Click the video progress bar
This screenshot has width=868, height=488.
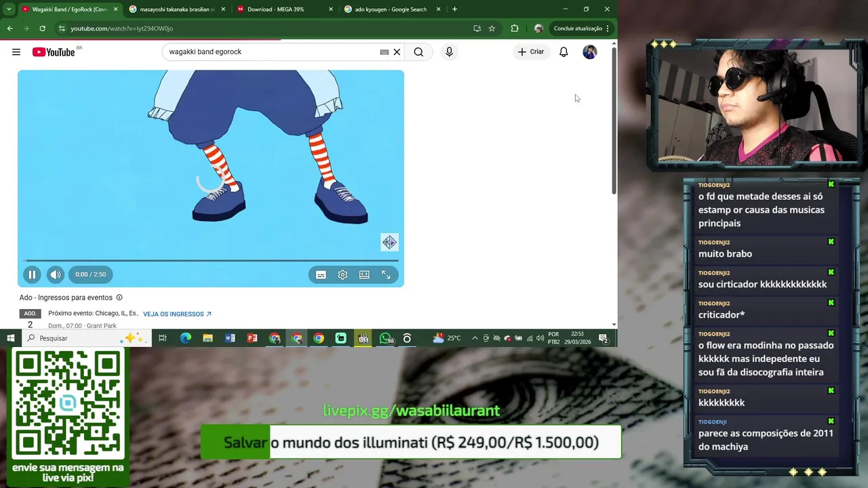pos(211,260)
